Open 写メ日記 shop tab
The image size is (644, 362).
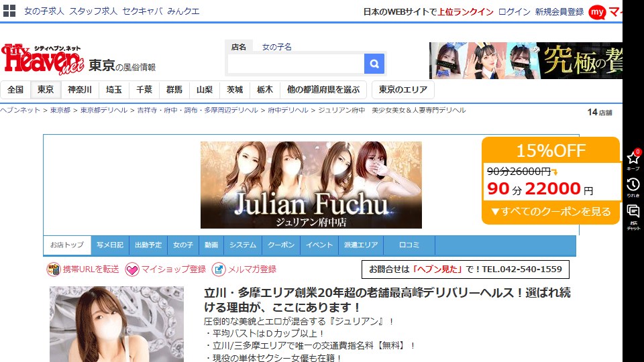[x=110, y=245]
